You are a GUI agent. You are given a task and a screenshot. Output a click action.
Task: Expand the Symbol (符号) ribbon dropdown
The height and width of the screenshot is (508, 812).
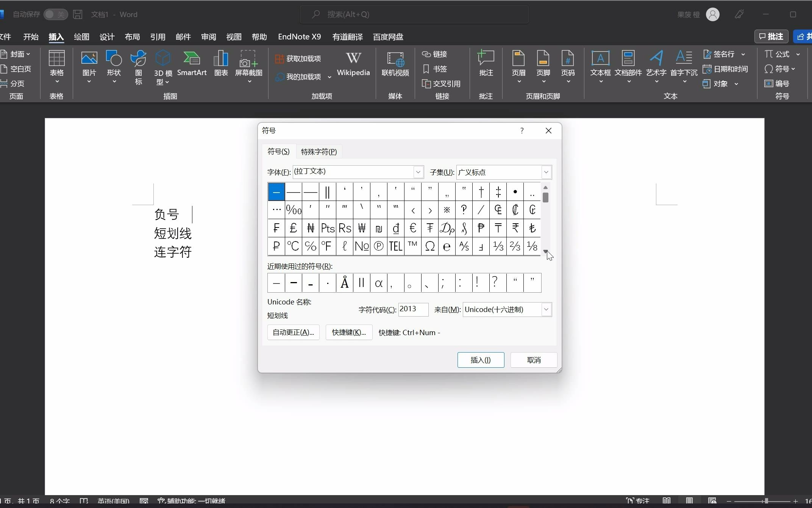pos(793,69)
